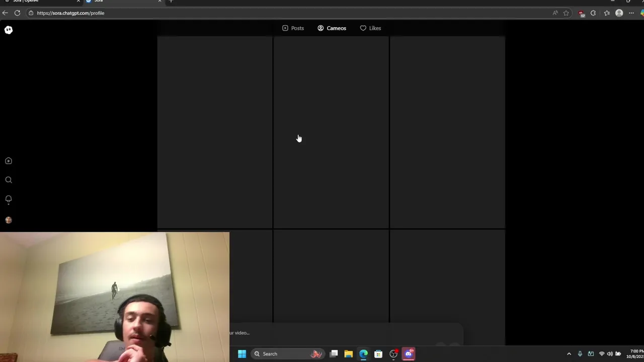This screenshot has height=362, width=644.
Task: Switch to the Posts tab
Action: pos(293,28)
